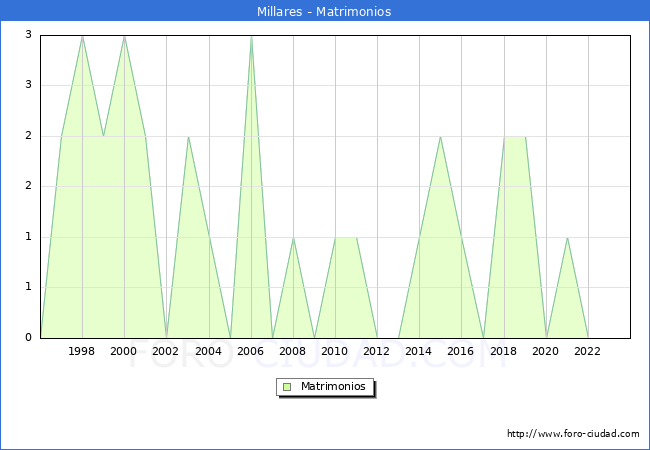Click the x-axis label 2022

(x=587, y=351)
